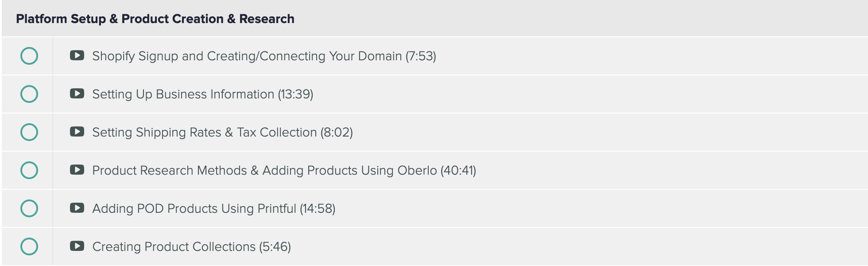Open Setting Up Business Information lecture
Image resolution: width=868 pixels, height=266 pixels.
click(x=202, y=94)
